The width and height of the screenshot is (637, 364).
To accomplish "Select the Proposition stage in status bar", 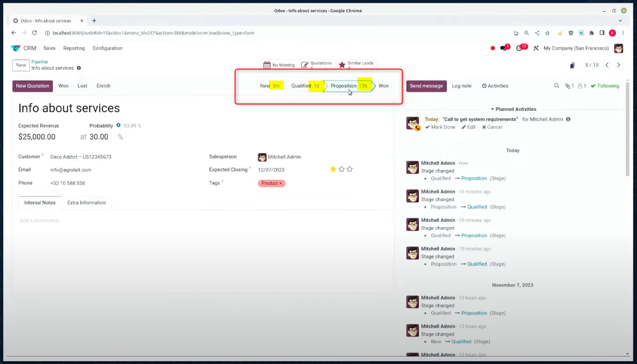I will [x=349, y=86].
